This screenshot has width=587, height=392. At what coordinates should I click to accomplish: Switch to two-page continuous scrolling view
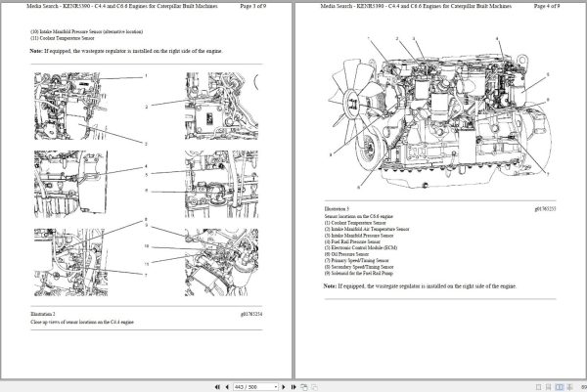(569, 387)
